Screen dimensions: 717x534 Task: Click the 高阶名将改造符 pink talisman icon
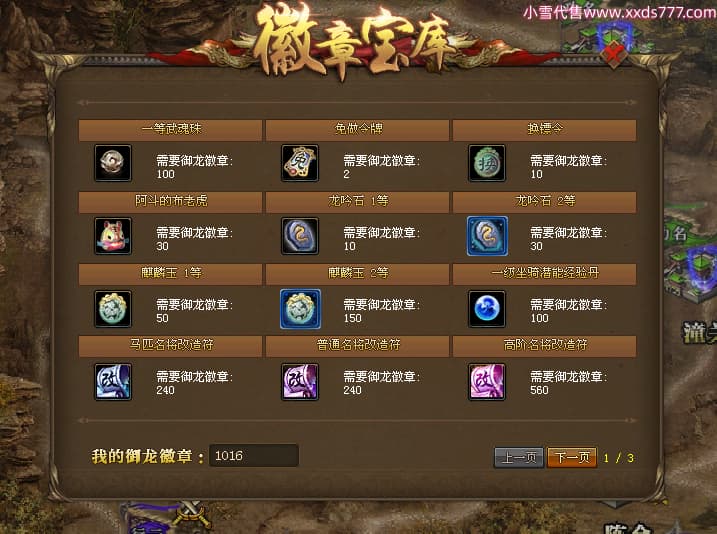pyautogui.click(x=487, y=382)
